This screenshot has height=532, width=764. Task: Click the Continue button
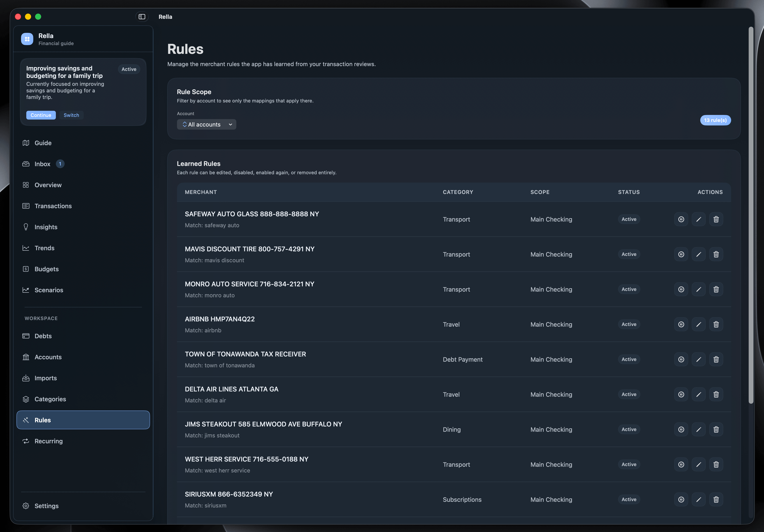point(41,115)
